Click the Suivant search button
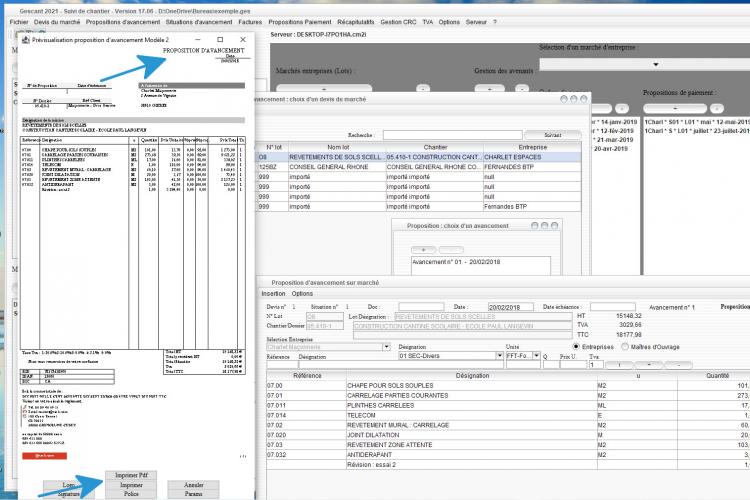Viewport: 750px width, 500px height. pyautogui.click(x=553, y=135)
